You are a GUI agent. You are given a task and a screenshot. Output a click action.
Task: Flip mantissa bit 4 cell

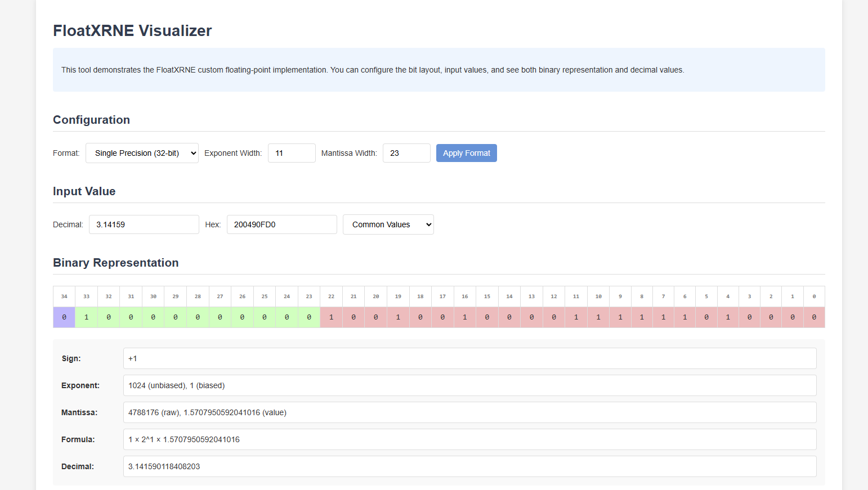[x=728, y=317]
